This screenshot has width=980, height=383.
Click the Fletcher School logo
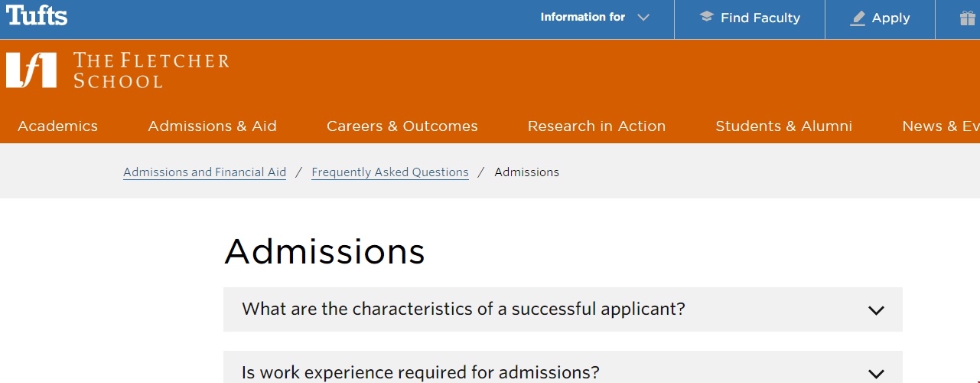tap(117, 70)
